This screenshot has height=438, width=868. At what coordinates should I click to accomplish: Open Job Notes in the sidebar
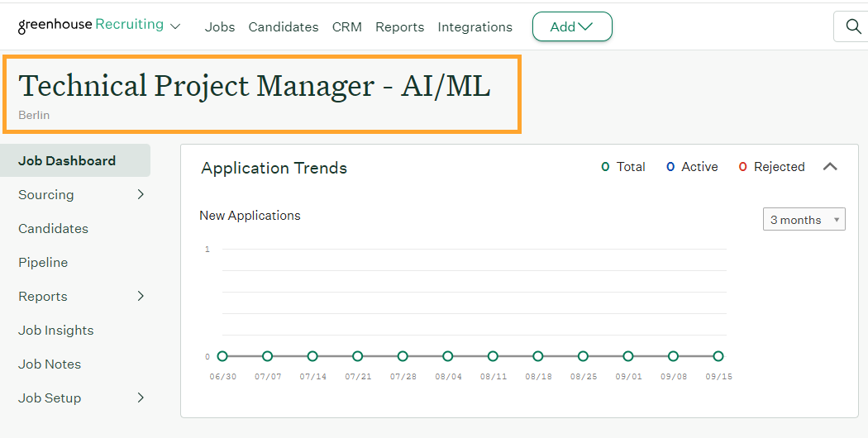click(x=50, y=364)
